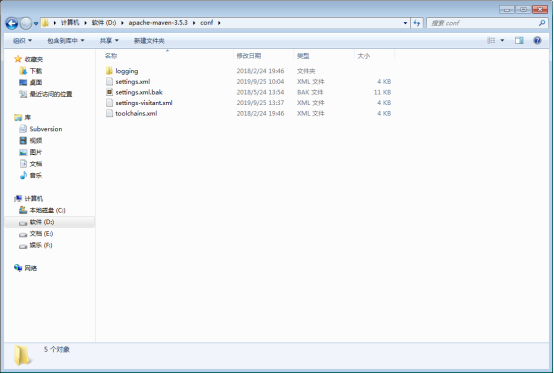Image resolution: width=554 pixels, height=374 pixels.
Task: Click the 2018/5/24 13:54 date cell
Action: click(x=260, y=92)
